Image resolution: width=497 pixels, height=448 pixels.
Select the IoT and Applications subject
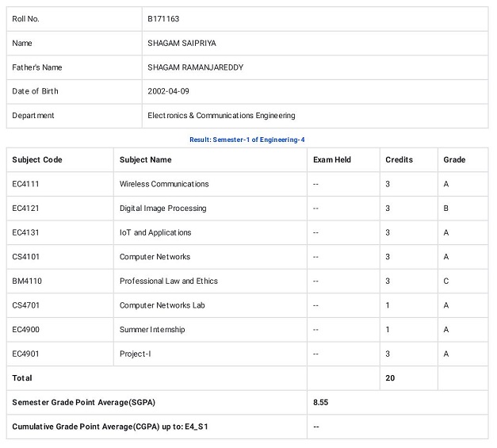155,233
